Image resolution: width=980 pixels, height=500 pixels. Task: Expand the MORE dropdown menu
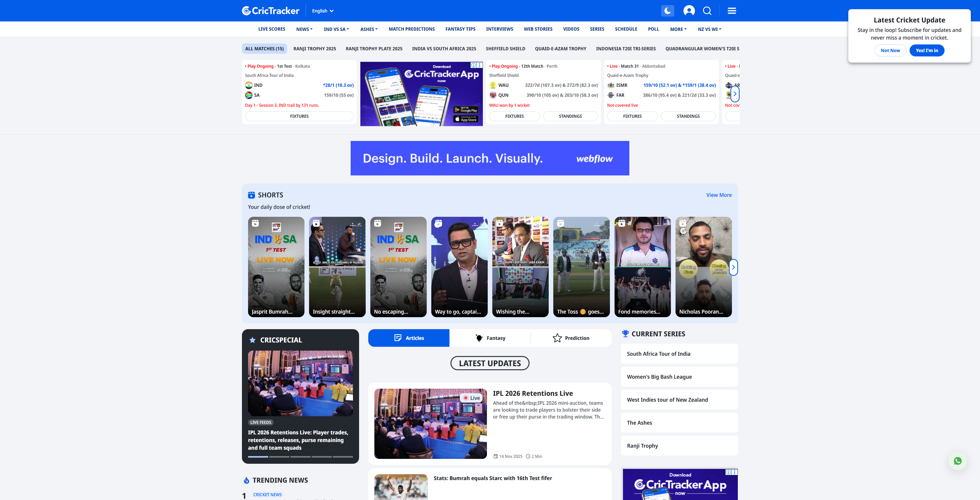pos(678,29)
